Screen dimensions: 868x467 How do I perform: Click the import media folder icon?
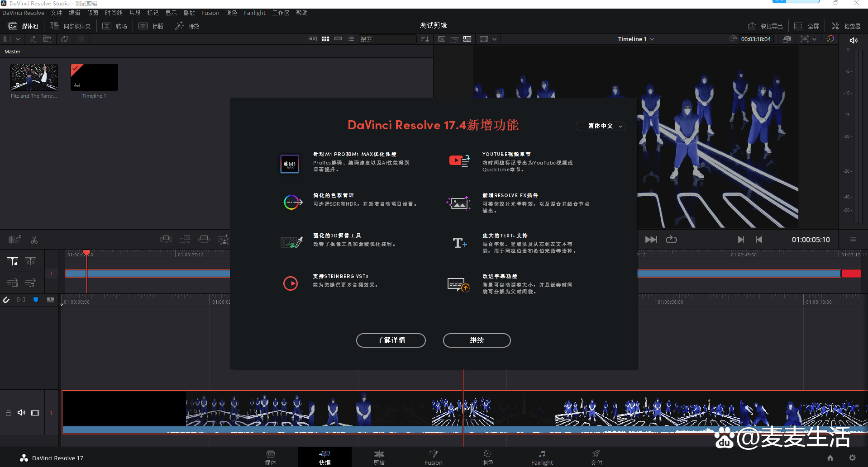click(x=47, y=39)
